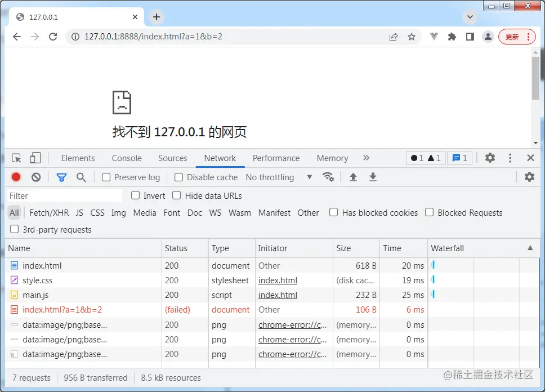The height and width of the screenshot is (392, 545).
Task: Check Hide data URLs
Action: point(177,195)
